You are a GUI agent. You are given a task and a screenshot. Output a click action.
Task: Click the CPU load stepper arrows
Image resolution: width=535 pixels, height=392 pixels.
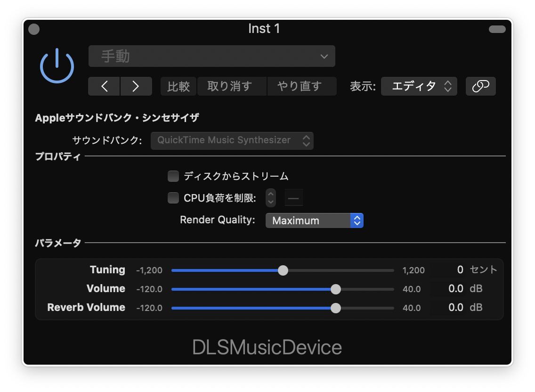[x=270, y=197]
